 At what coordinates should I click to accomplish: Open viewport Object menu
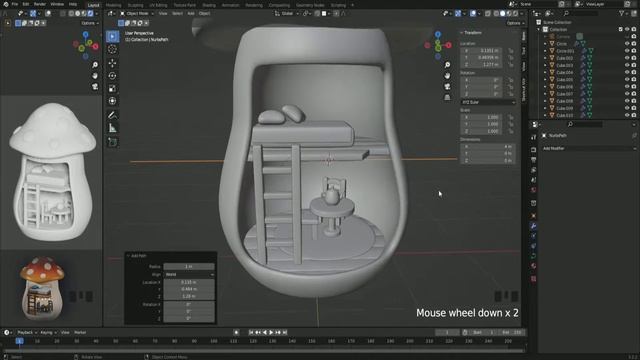[x=204, y=13]
